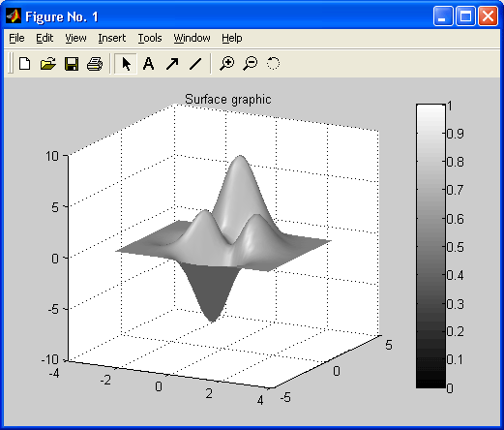504x430 pixels.
Task: Expand the View menu
Action: pos(75,38)
